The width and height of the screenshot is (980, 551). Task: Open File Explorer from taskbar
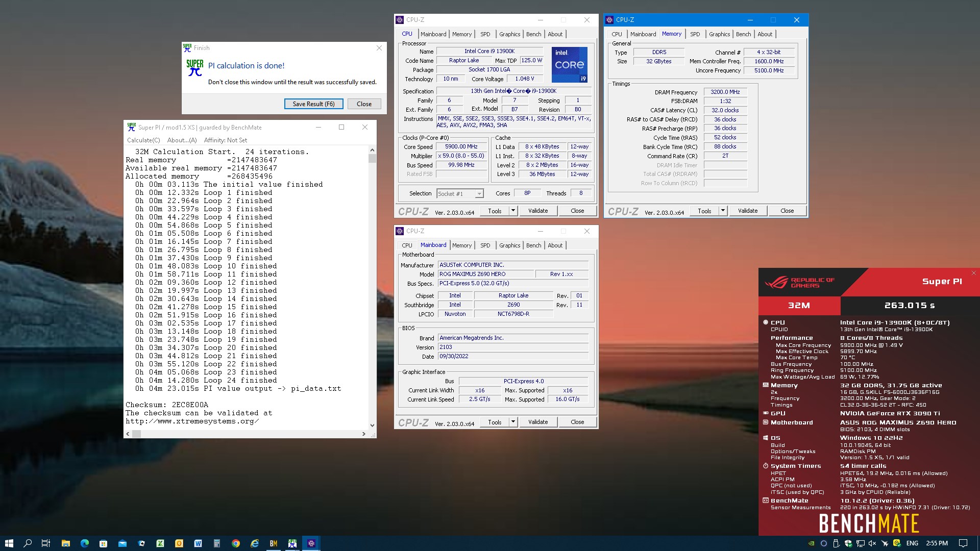tap(65, 543)
